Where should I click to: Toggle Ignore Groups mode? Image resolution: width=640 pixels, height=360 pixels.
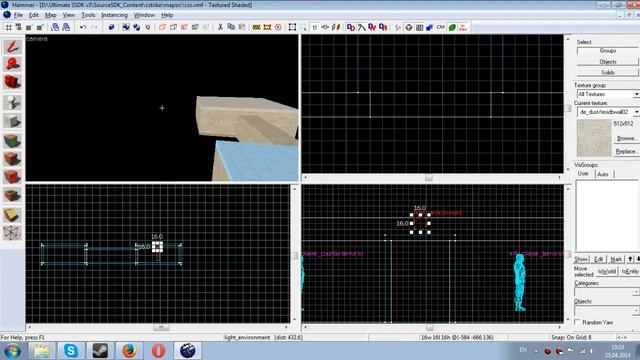148,27
